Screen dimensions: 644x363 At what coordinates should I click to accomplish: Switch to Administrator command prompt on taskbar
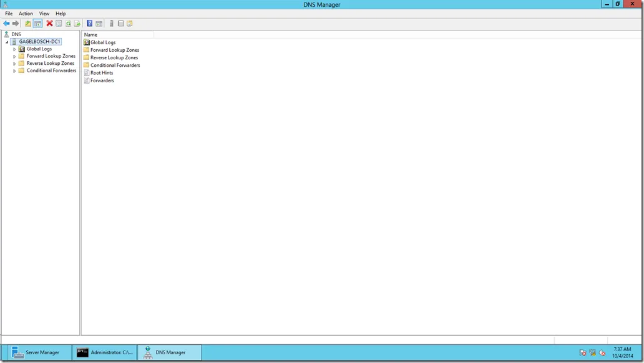(x=105, y=352)
